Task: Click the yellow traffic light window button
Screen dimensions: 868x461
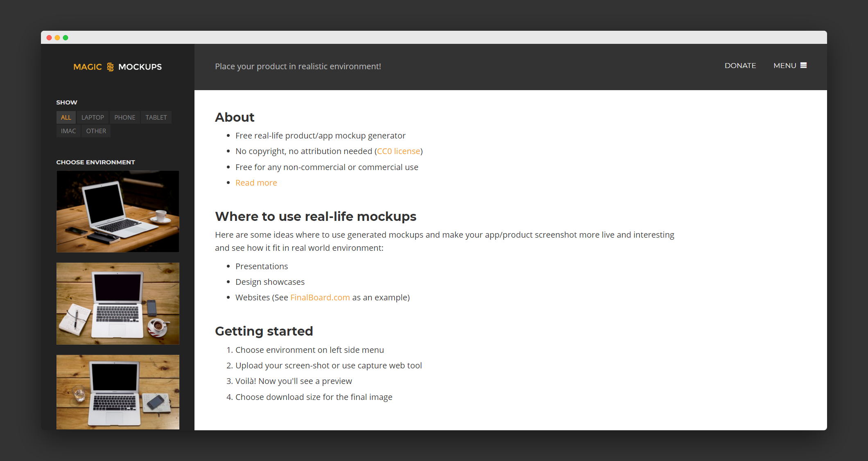Action: (x=57, y=37)
